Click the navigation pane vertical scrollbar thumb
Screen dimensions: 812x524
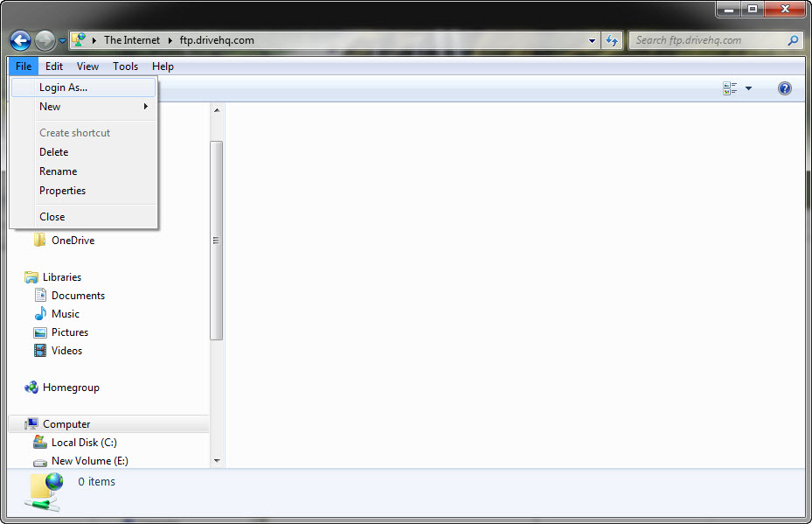(x=217, y=241)
